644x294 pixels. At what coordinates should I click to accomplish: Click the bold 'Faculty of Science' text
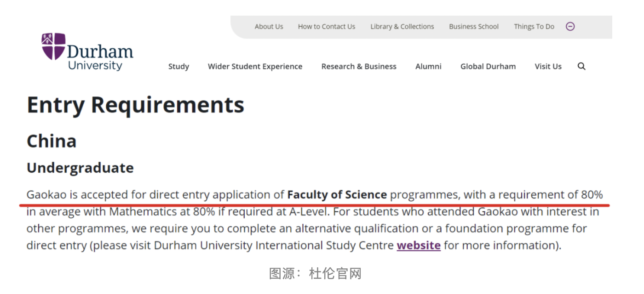[337, 195]
